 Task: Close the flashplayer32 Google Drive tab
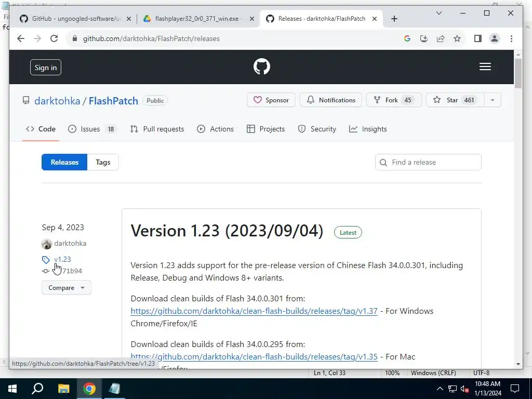(252, 19)
